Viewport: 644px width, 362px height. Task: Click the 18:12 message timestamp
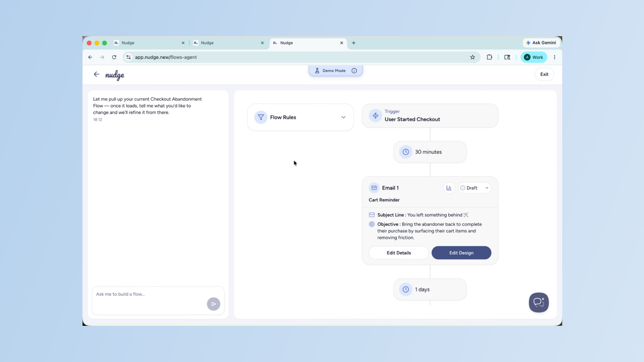[x=98, y=120]
